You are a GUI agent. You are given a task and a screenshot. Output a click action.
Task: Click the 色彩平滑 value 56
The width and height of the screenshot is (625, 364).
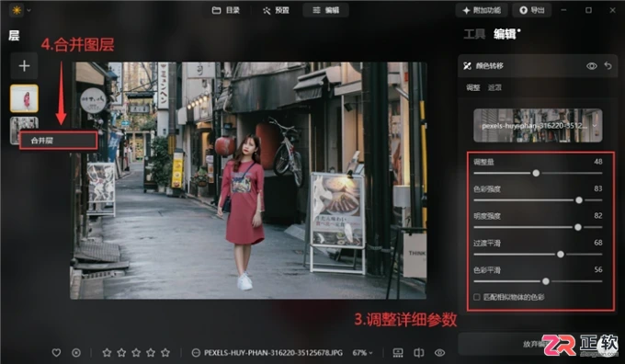point(598,269)
